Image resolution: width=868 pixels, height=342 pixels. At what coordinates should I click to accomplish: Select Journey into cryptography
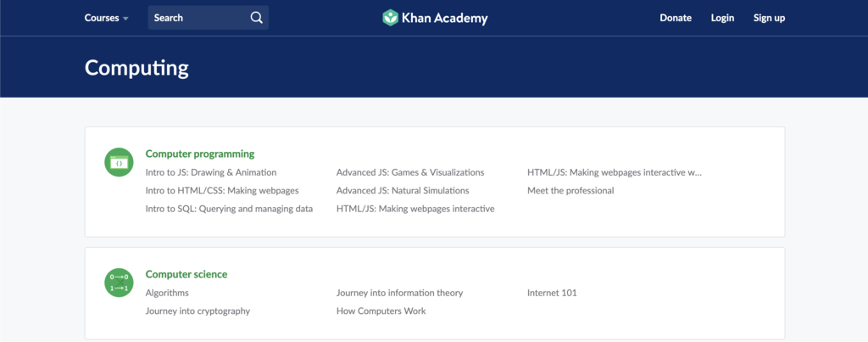tap(198, 311)
